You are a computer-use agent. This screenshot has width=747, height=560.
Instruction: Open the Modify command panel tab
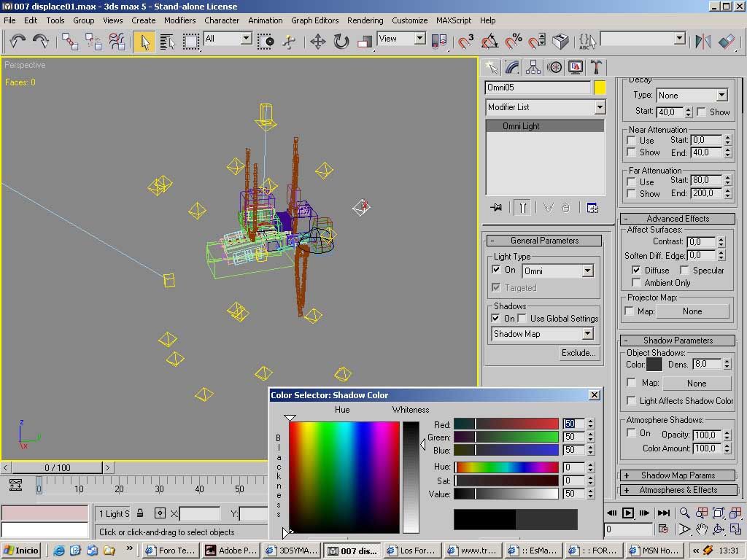click(512, 67)
